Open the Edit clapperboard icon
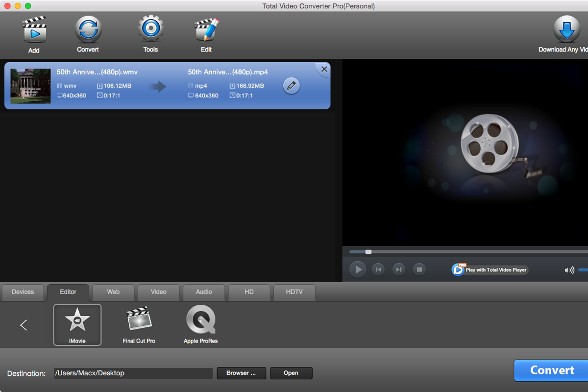588x392 pixels. coord(206,29)
